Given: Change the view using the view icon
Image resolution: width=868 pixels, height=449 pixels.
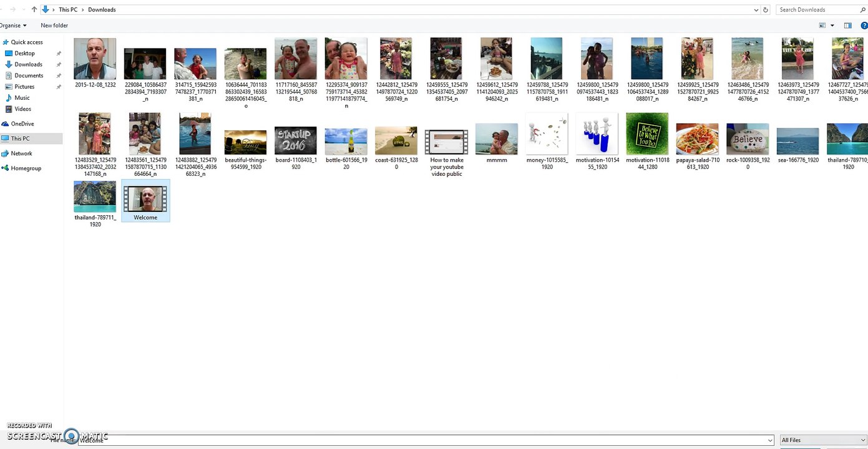Looking at the screenshot, I should [822, 26].
